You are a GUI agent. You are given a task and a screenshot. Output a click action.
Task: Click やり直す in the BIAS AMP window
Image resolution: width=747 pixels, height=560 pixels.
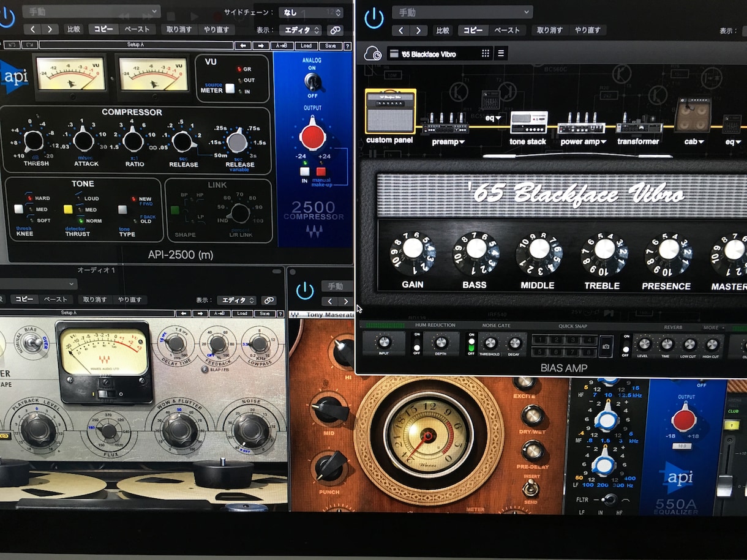[x=587, y=30]
